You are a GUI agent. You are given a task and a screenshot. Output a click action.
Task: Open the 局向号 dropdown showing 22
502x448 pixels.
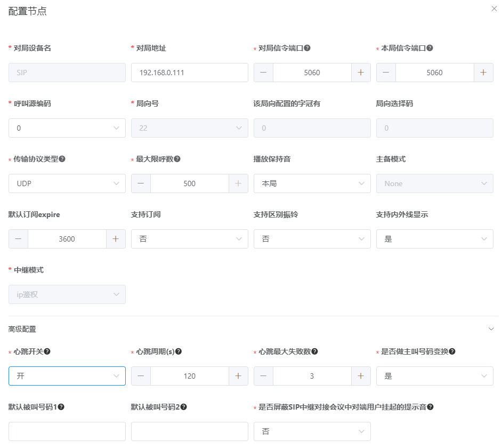click(190, 128)
